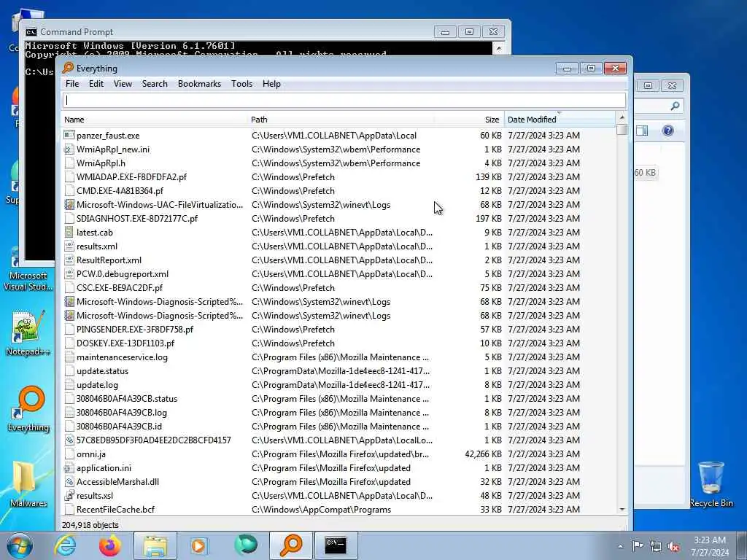Open the Bookmarks menu
The image size is (747, 560).
tap(199, 84)
